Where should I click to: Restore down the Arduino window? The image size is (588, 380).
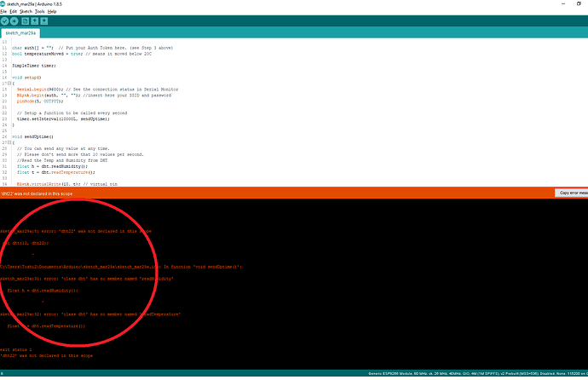579,3
